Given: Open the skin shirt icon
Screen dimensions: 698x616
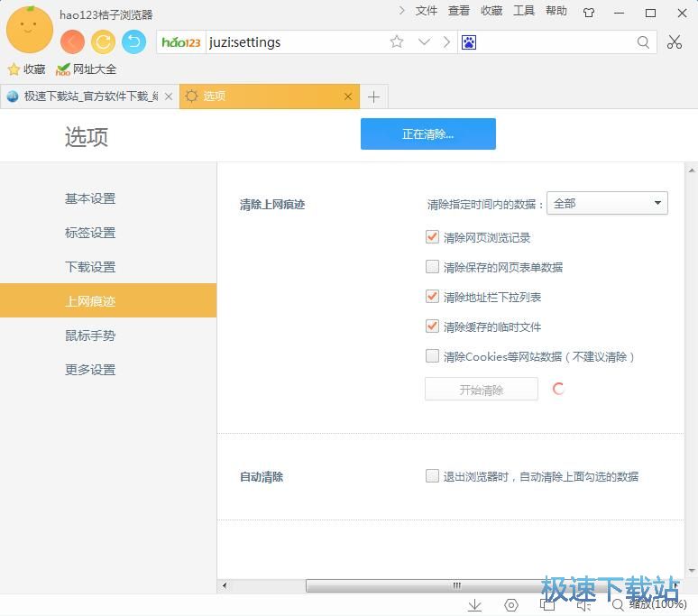Looking at the screenshot, I should 589,13.
